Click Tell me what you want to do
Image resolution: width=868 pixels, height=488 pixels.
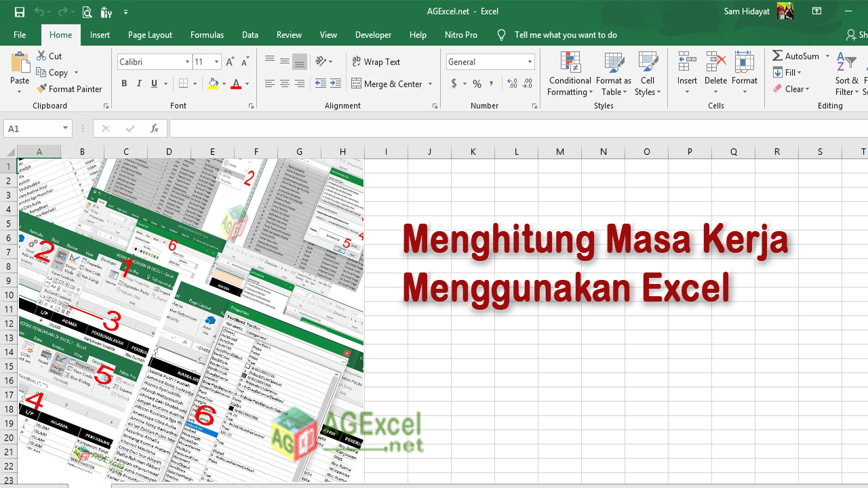click(x=566, y=35)
